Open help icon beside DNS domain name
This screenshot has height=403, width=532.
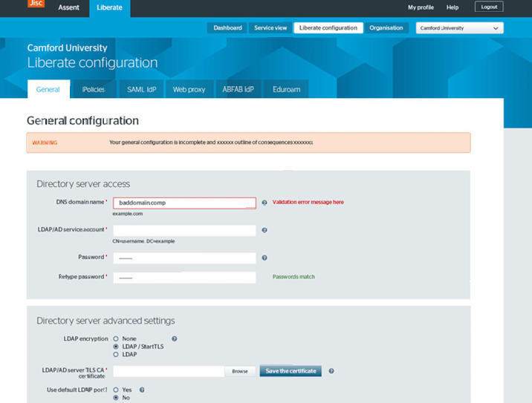(x=265, y=203)
